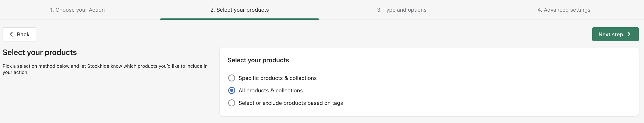
Task: Click the left chevron icon in Back
Action: coord(11,34)
